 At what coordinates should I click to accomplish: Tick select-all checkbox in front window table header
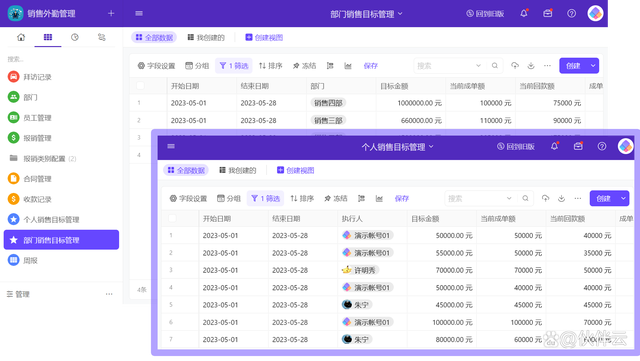point(172,218)
